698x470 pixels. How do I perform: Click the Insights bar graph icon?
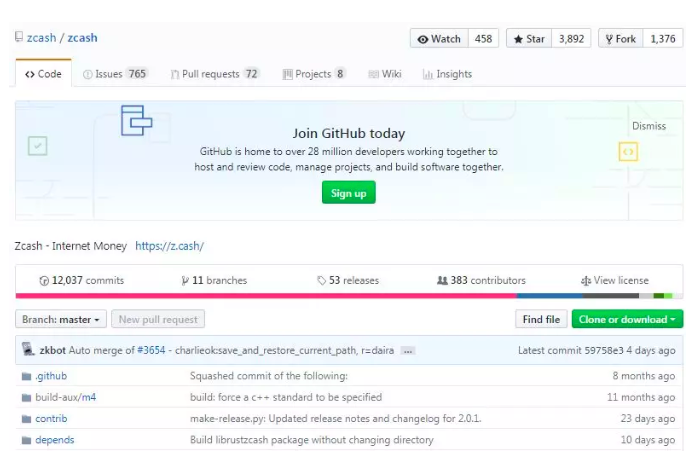[428, 74]
